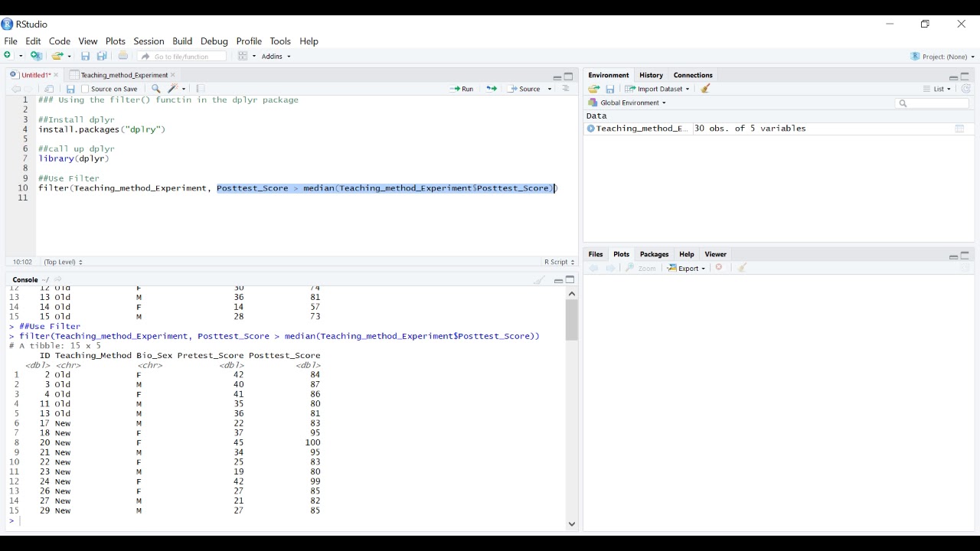This screenshot has height=551, width=980.
Task: Click the Go to file/function field
Action: pos(182,57)
